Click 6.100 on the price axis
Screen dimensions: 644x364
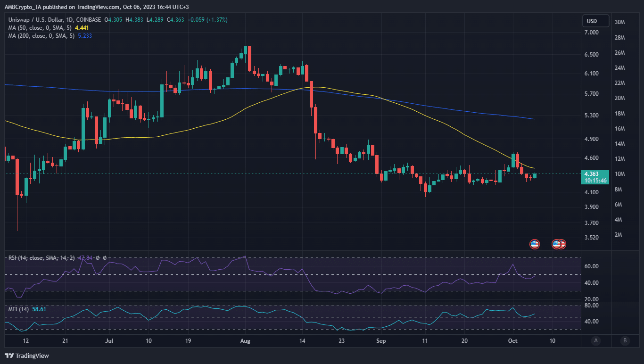coord(592,74)
